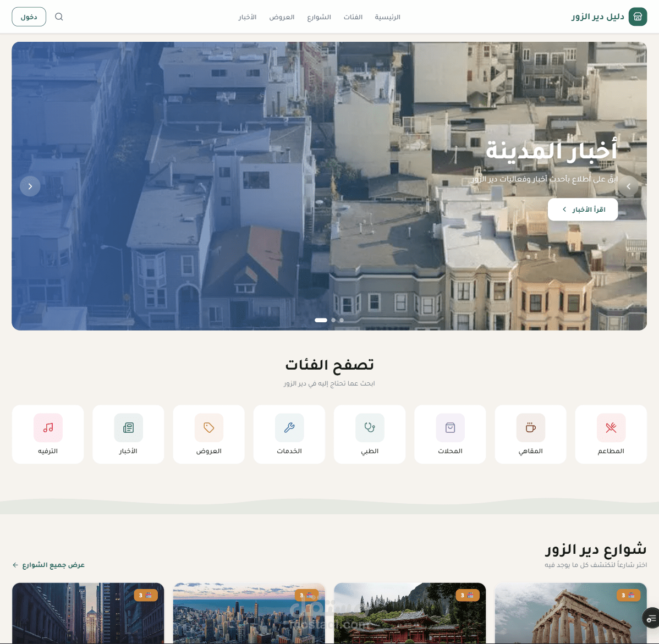Advance hero slider with left-side arrow
This screenshot has height=644, width=659.
pyautogui.click(x=30, y=186)
